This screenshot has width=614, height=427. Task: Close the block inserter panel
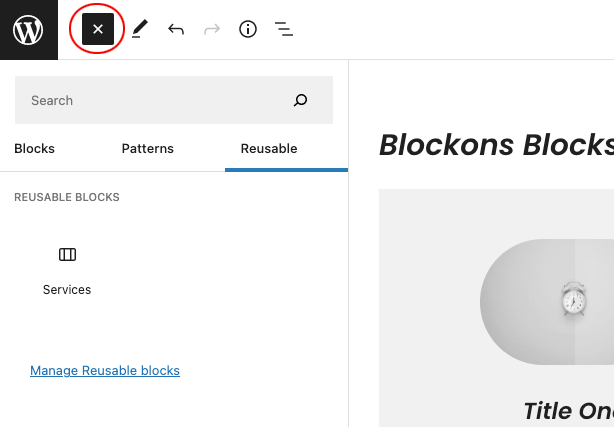98,29
